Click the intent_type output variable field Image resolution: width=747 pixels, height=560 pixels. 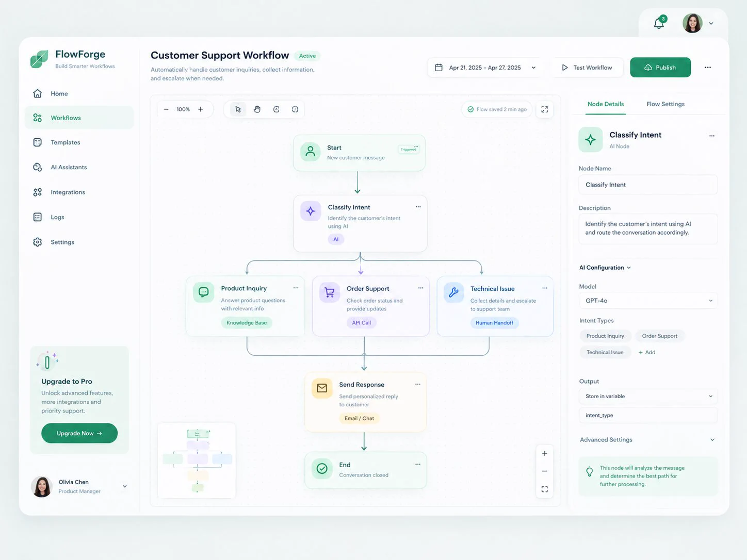click(x=648, y=415)
